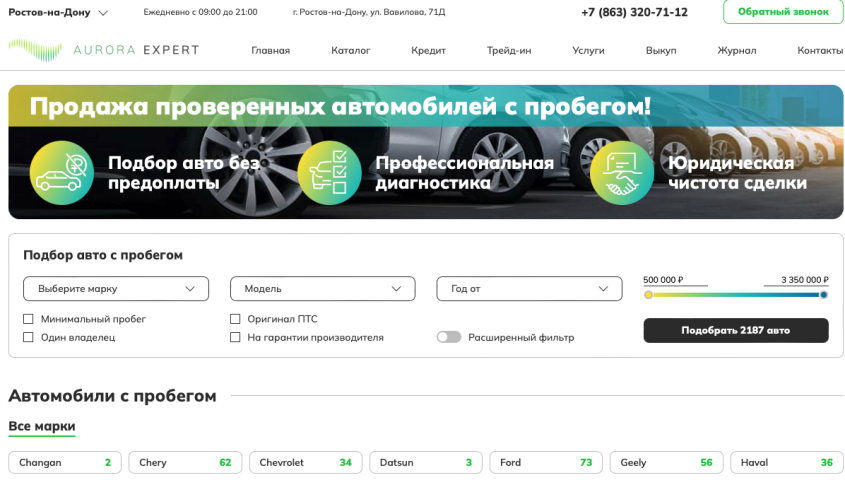Tick the Один владелец checkbox
The height and width of the screenshot is (480, 845).
pyautogui.click(x=28, y=337)
